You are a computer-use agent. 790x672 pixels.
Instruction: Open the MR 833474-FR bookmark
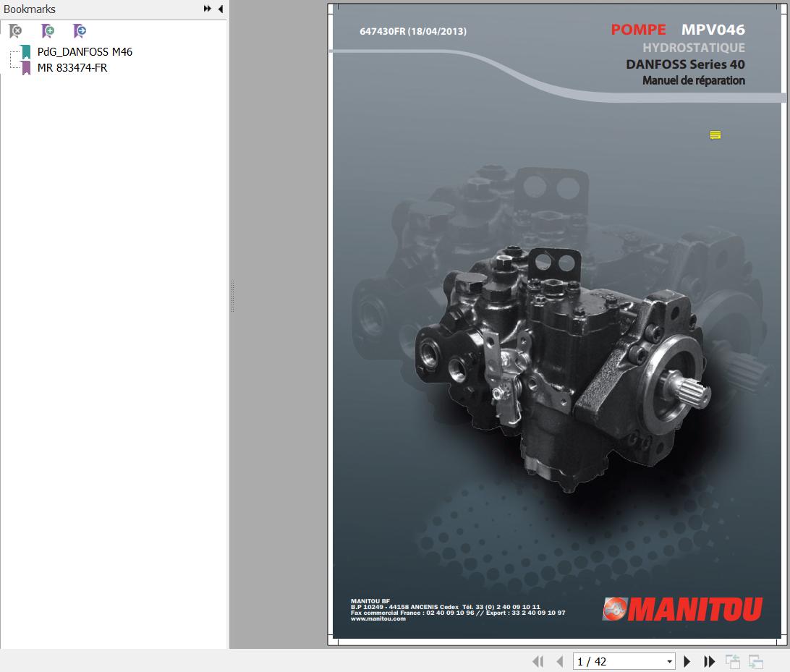(x=72, y=67)
